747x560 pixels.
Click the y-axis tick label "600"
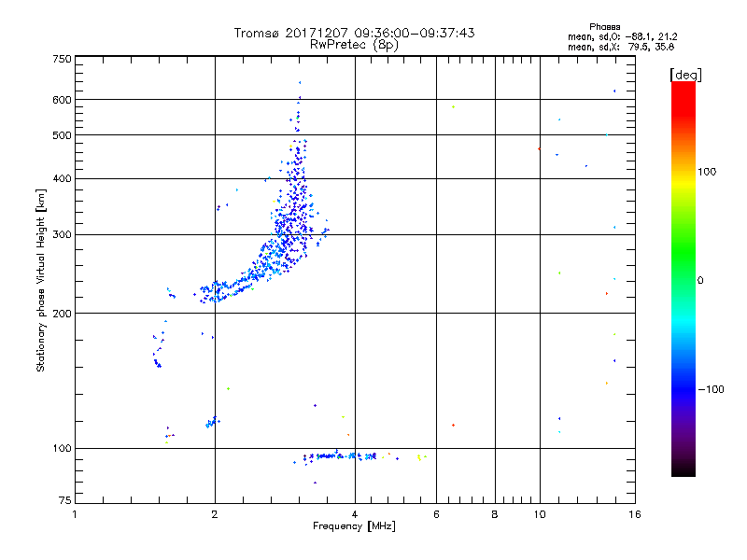tap(62, 100)
